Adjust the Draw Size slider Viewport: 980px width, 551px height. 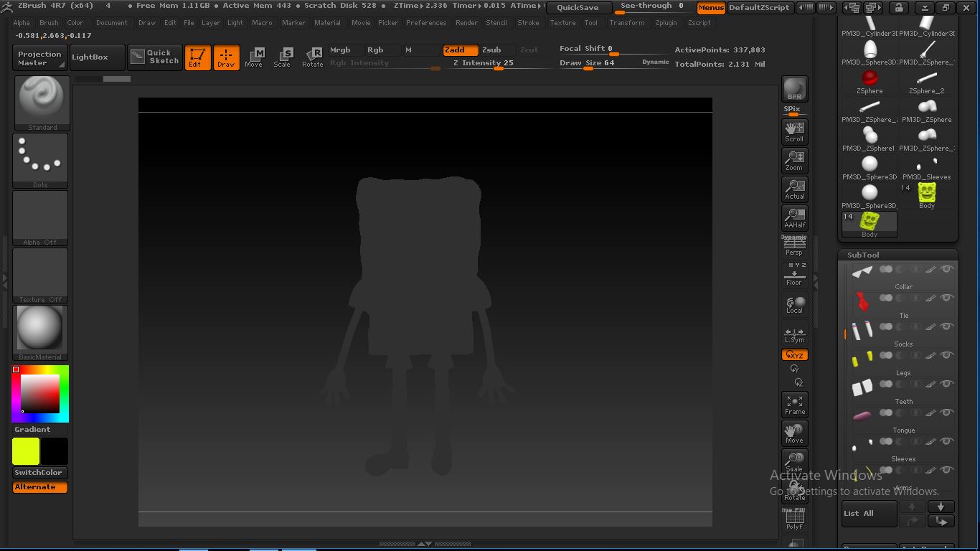pos(614,64)
